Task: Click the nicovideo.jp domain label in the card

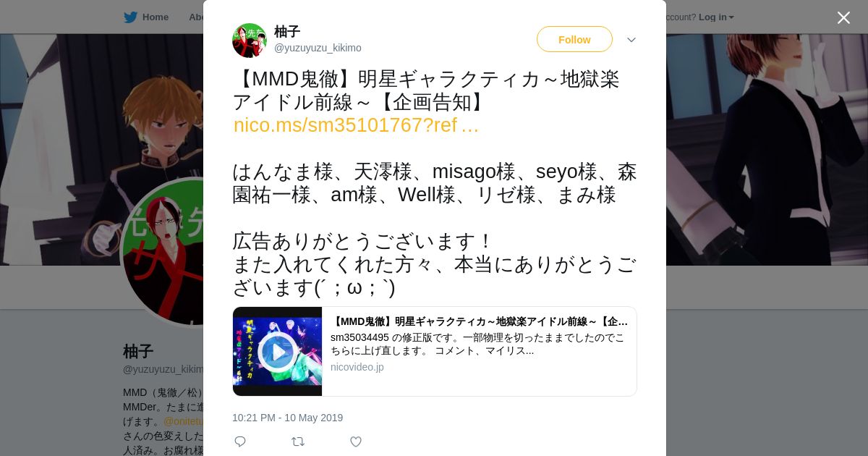Action: [357, 367]
